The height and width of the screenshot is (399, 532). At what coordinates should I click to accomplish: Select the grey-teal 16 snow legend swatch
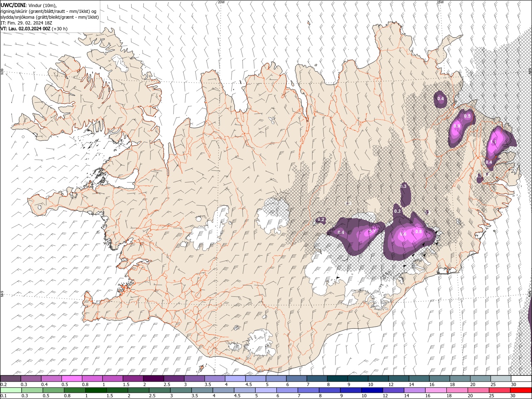coord(439,379)
